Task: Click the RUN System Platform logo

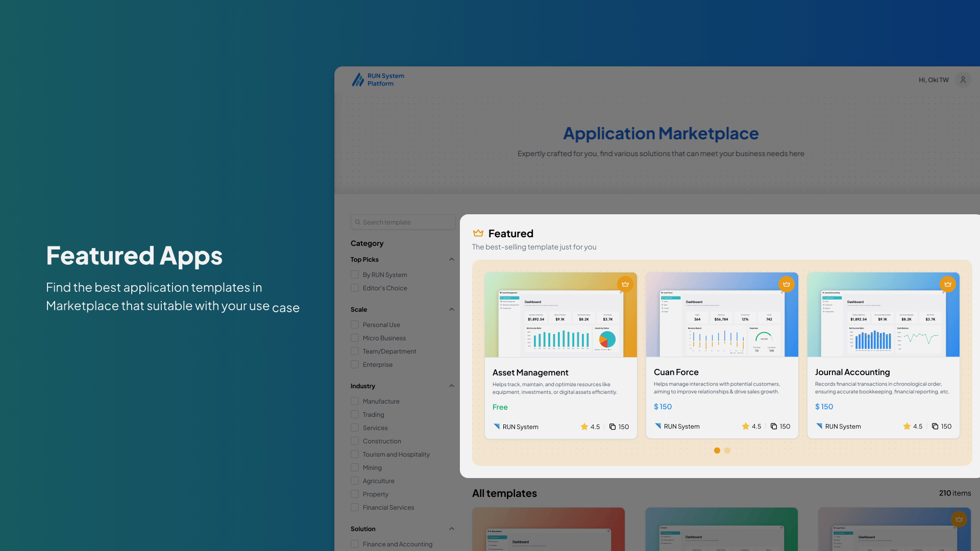Action: tap(378, 80)
